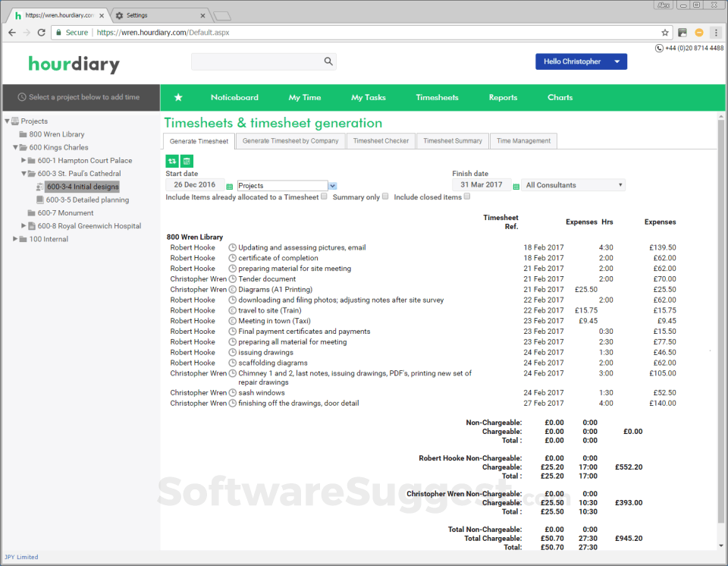
Task: Bookmark page with the star icon
Action: (665, 33)
